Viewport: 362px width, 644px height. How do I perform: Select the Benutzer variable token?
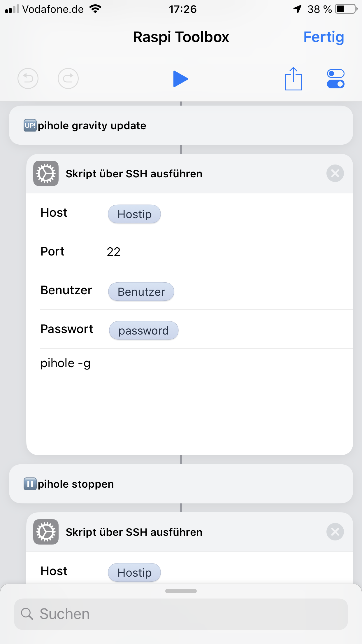[x=141, y=292]
